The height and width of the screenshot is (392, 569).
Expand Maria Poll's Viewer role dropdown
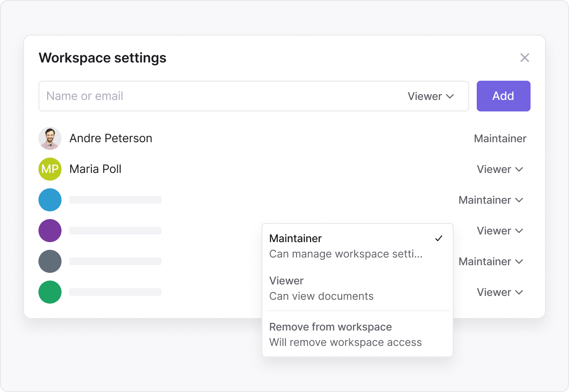click(499, 169)
